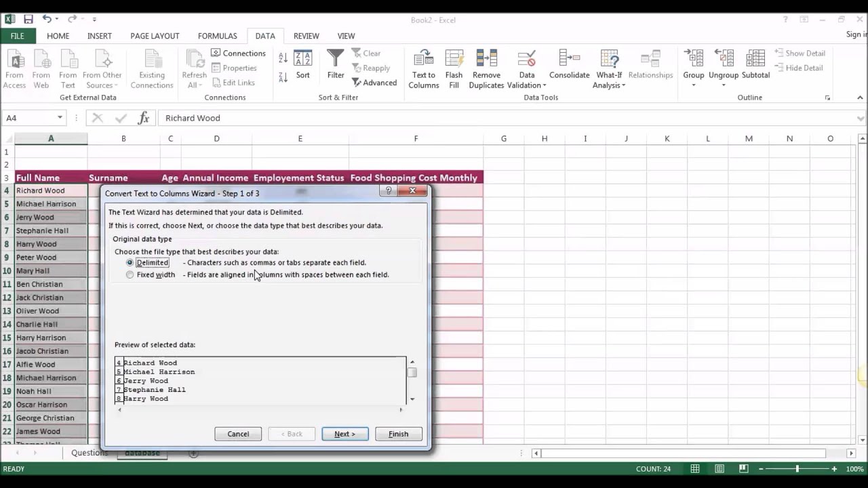Select the Delimited radio option
868x488 pixels.
130,262
